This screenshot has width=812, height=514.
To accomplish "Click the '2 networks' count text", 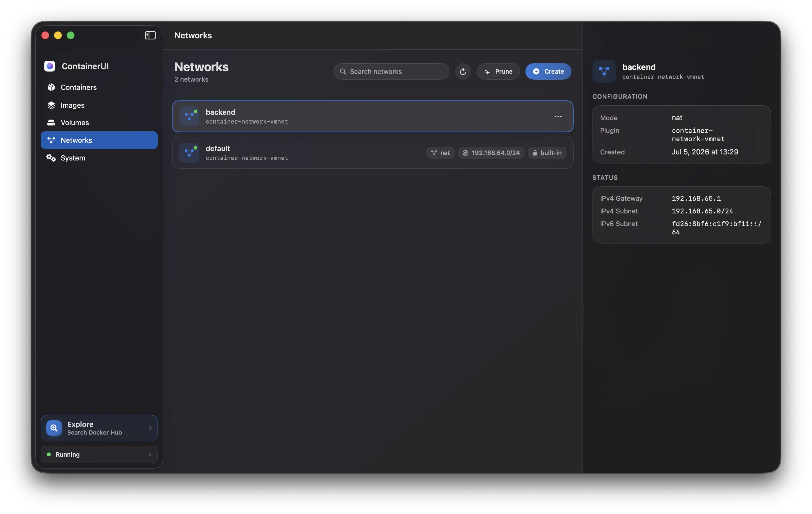I will point(191,79).
